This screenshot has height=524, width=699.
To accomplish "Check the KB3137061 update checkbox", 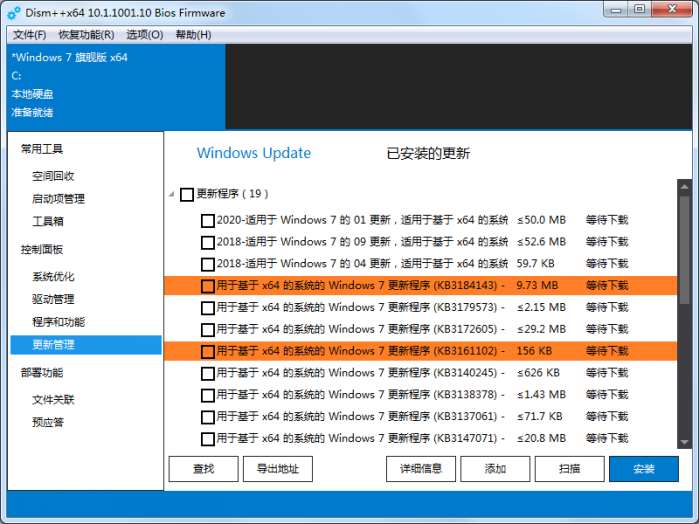I will point(208,417).
